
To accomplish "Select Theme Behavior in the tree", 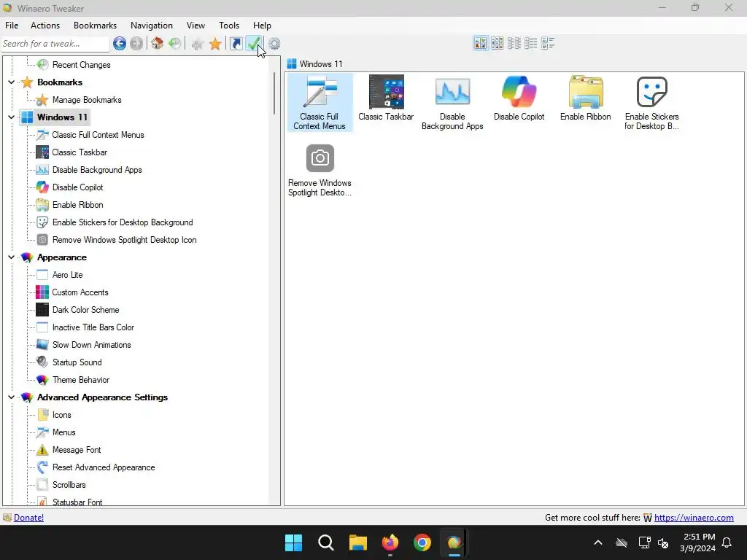I will (x=80, y=380).
